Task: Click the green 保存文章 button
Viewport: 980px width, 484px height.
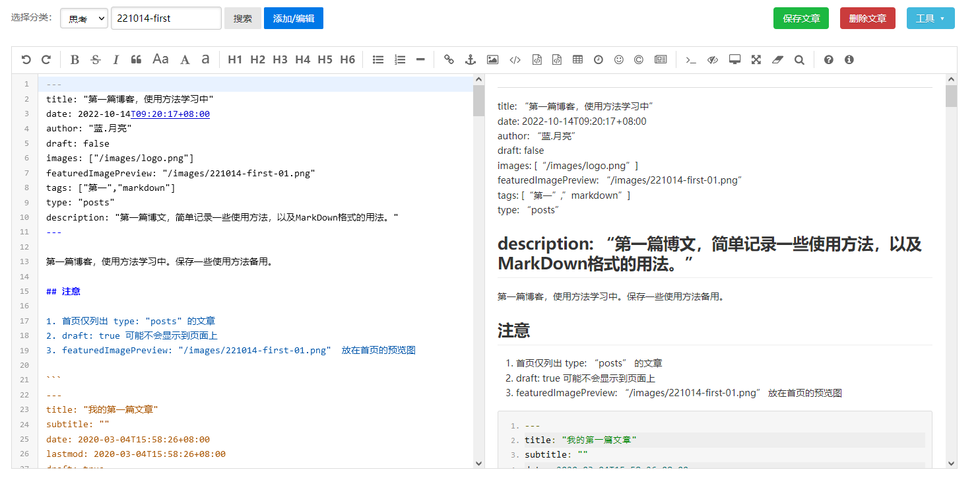Action: click(x=801, y=18)
